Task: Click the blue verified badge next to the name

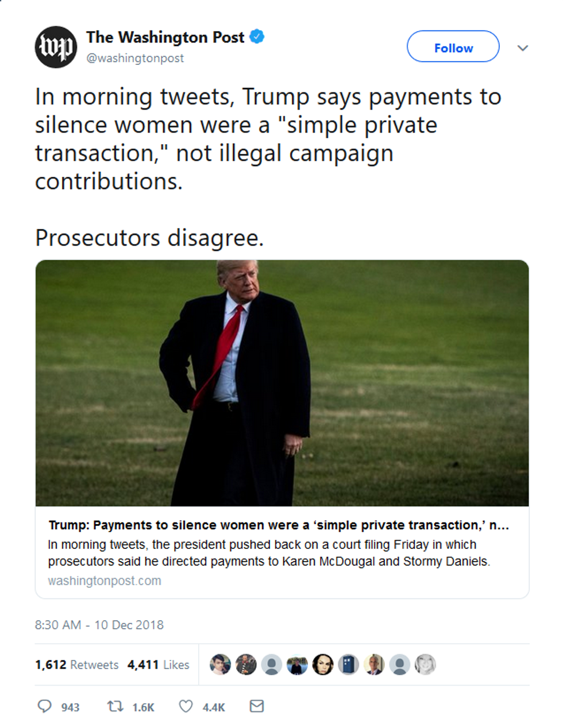Action: tap(257, 36)
